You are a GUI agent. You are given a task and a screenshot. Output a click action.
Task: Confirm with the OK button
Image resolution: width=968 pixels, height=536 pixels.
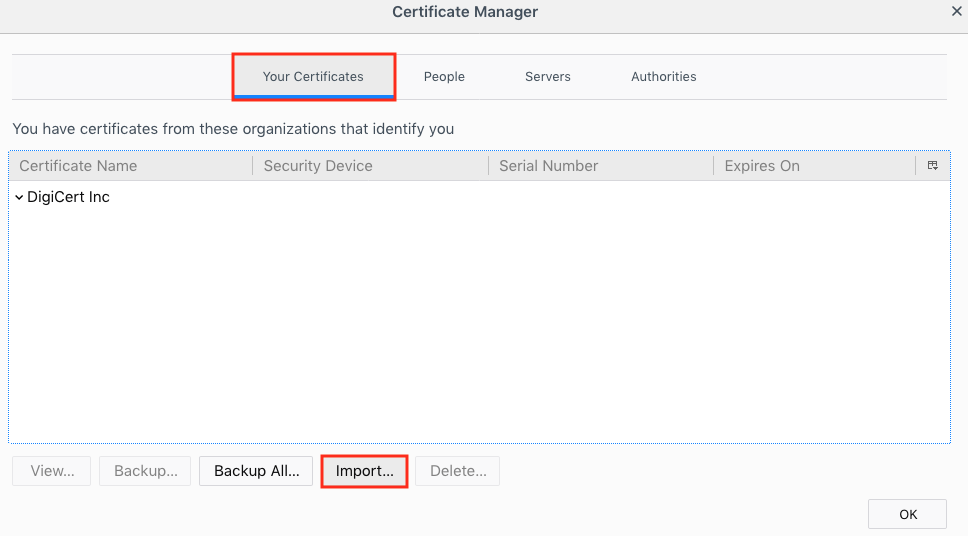coord(907,514)
